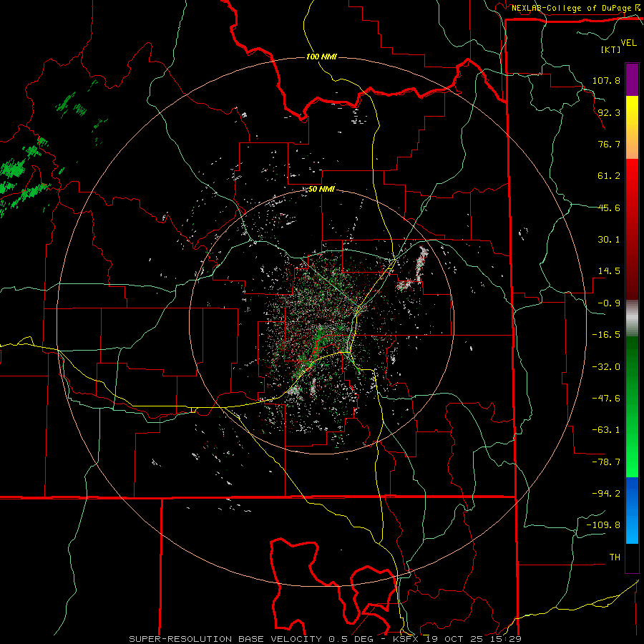
Task: Pick the red segment of velocity scale
Action: [x=632, y=229]
